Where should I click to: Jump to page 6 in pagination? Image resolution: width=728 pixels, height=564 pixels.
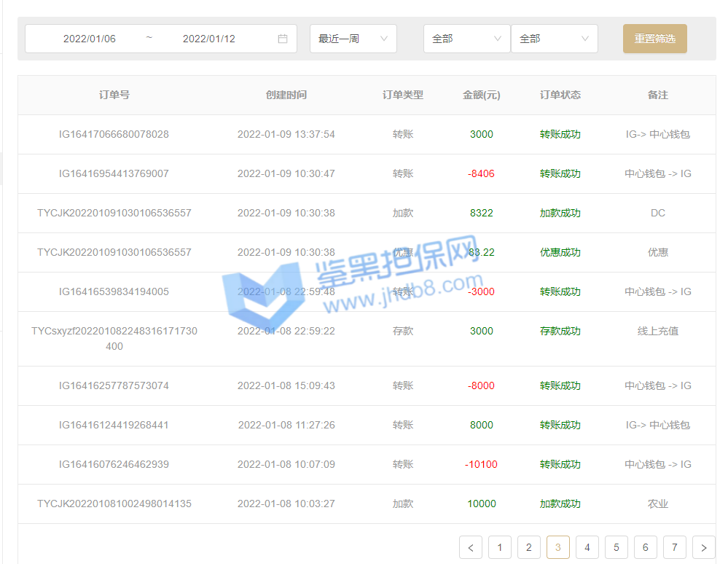[646, 547]
